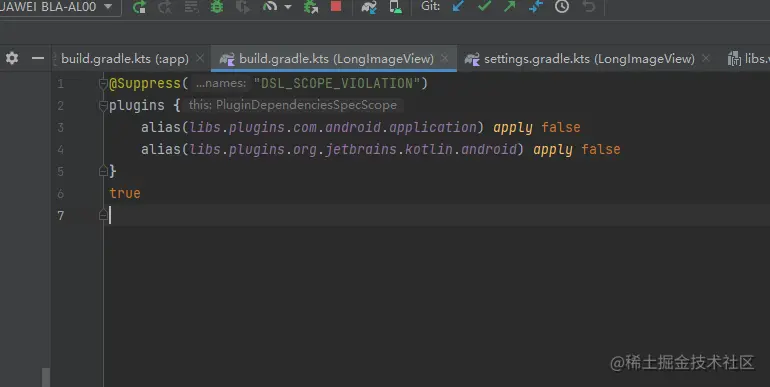Click libs.plugins.com.android.application reference
Viewport: 770px width, 387px height.
point(333,128)
